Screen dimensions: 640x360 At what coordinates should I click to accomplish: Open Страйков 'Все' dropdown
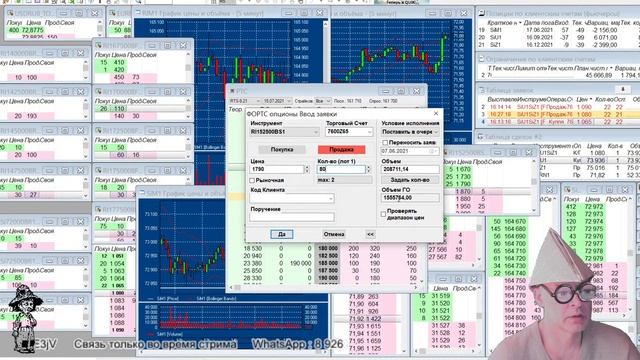point(323,101)
